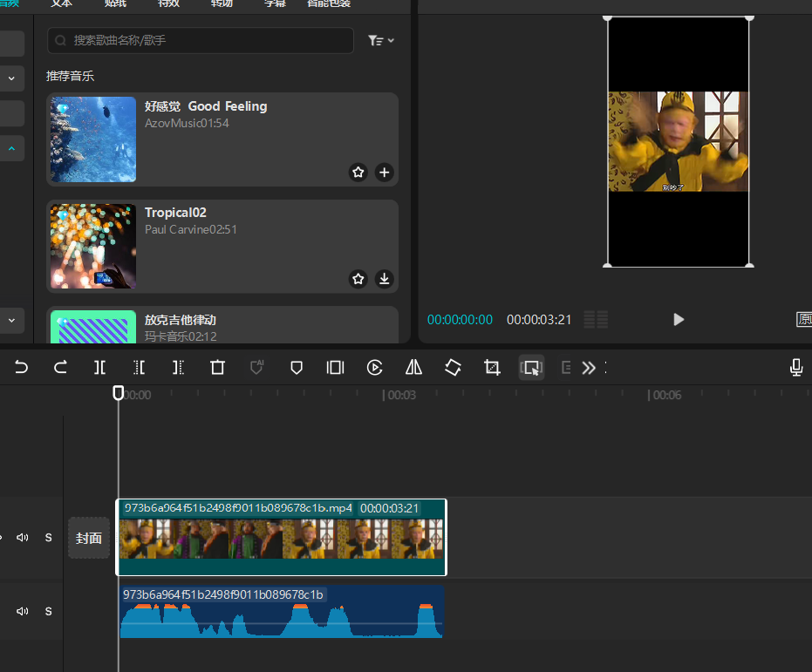812x672 pixels.
Task: Open the 智能包装 tab
Action: [x=329, y=3]
